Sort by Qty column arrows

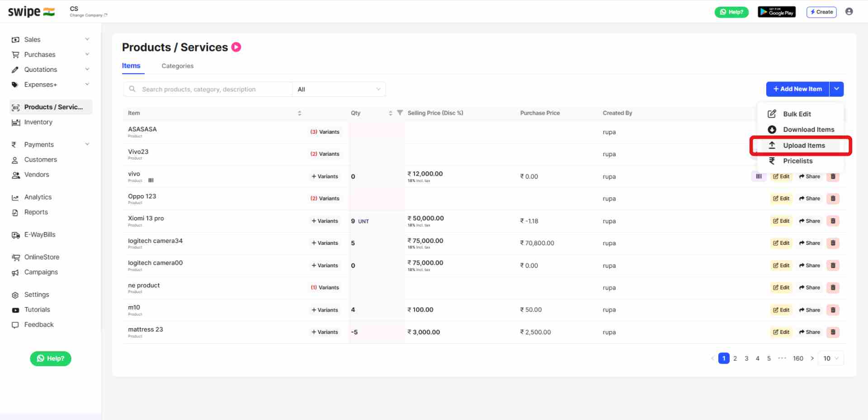point(391,113)
